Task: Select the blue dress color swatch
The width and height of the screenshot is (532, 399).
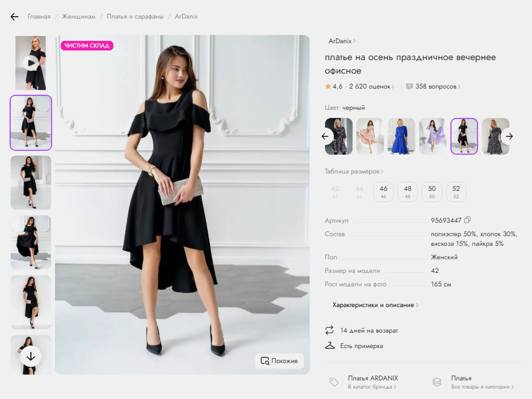Action: click(401, 136)
